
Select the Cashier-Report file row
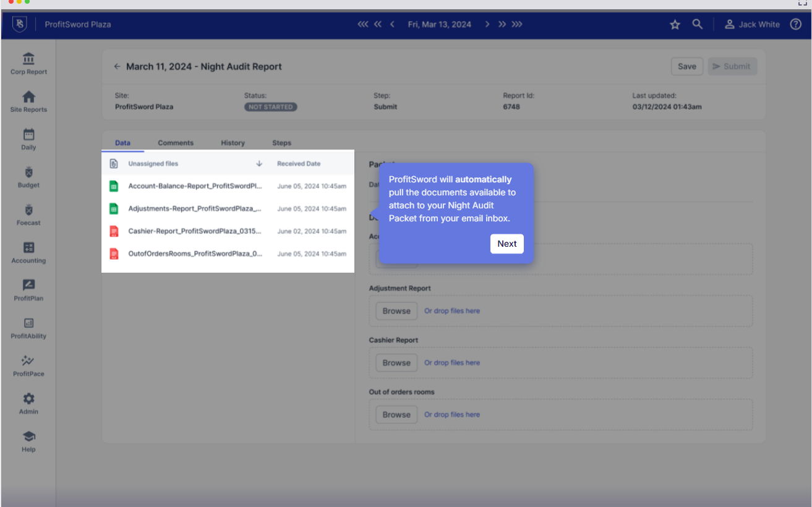195,231
